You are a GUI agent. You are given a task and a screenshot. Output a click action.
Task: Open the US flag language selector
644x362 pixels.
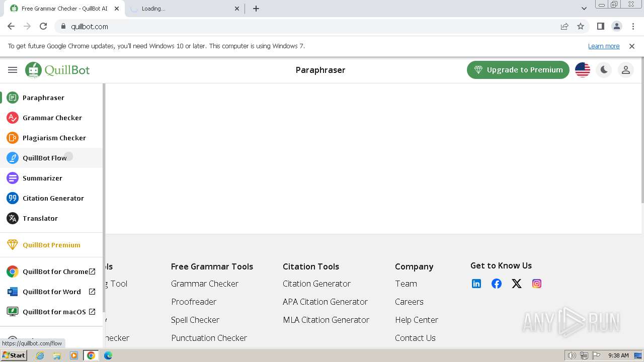coord(583,70)
